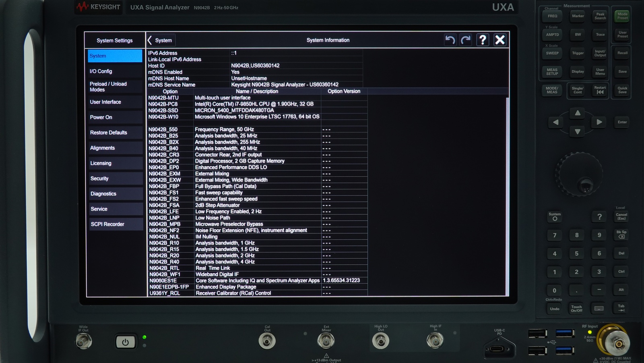Image resolution: width=644 pixels, height=363 pixels.
Task: Hit the MEAS SETUP hardware key
Action: [x=552, y=72]
